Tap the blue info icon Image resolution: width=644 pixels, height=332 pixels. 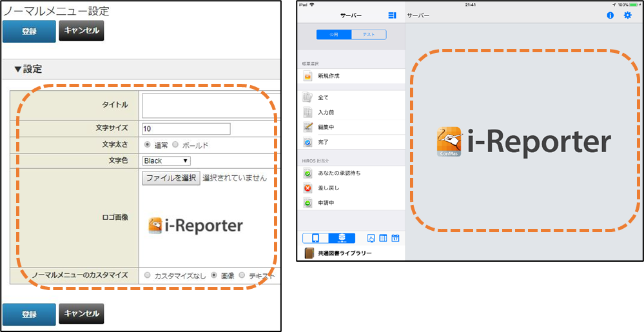pos(610,15)
